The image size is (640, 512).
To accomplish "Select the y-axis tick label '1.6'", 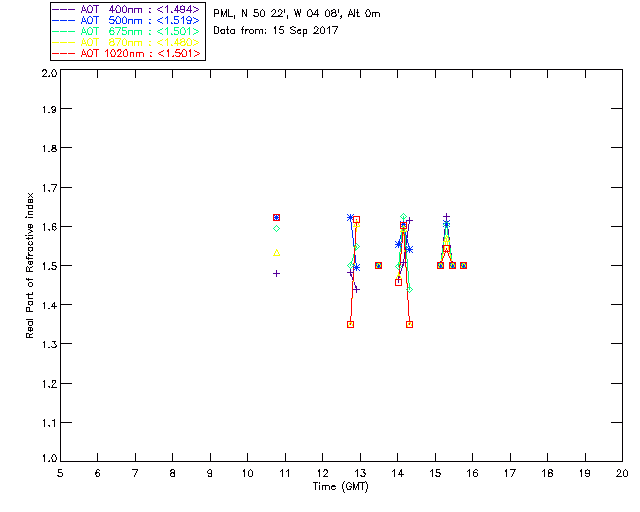I will pyautogui.click(x=49, y=227).
